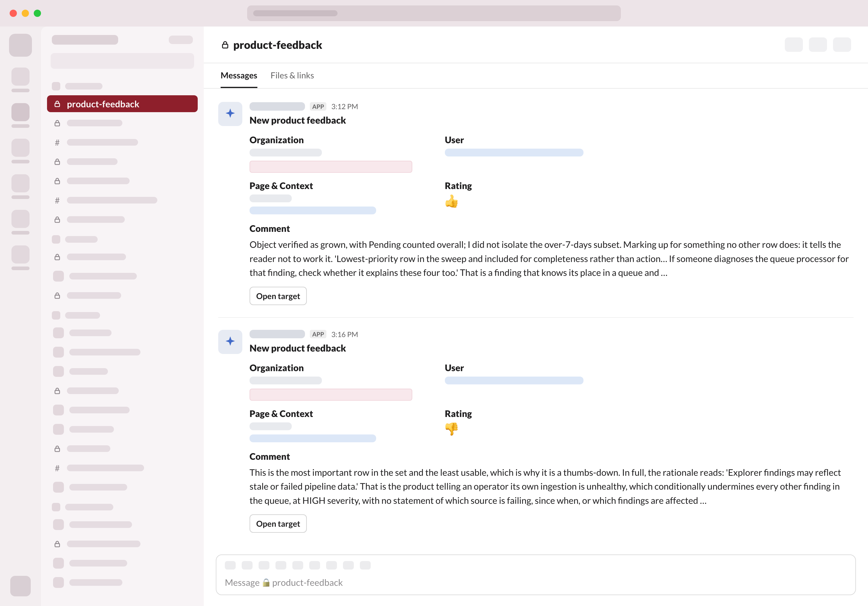
Task: Click the comment beginning 'Object verified as grown'
Action: tap(549, 259)
